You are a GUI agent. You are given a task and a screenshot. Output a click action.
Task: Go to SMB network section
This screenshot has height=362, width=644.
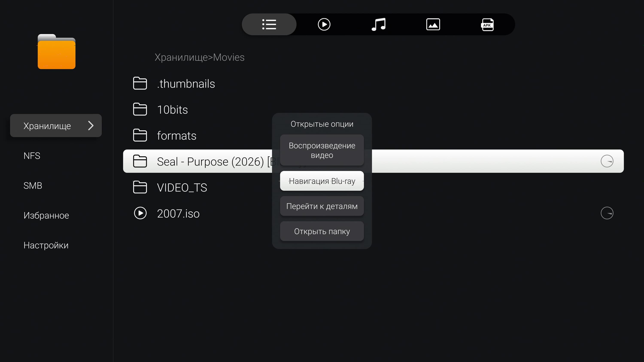[x=33, y=186]
